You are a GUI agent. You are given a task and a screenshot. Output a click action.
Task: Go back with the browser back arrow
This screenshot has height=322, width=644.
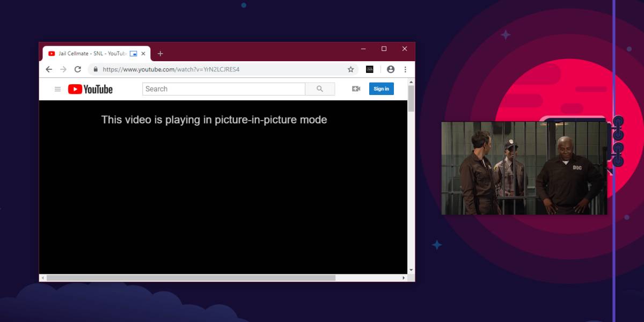[x=49, y=69]
